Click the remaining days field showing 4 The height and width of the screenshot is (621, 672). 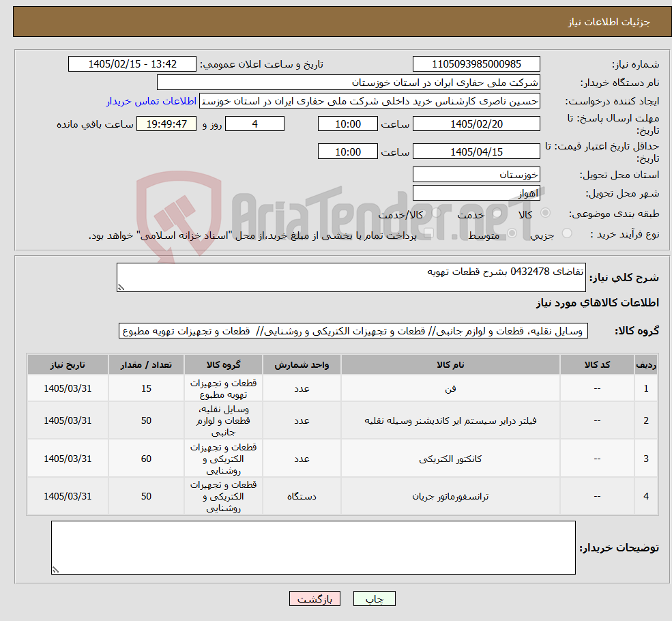coord(254,124)
